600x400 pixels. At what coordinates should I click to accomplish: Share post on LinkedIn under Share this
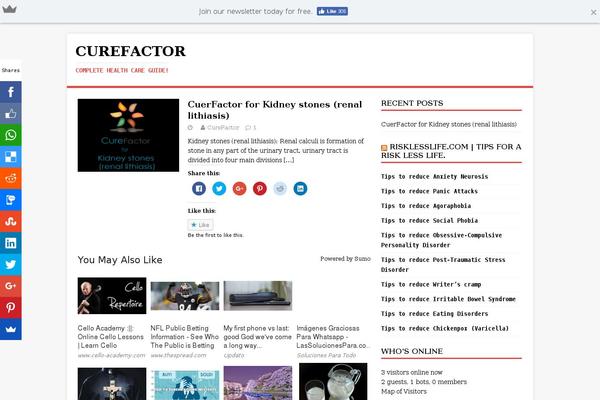click(300, 188)
